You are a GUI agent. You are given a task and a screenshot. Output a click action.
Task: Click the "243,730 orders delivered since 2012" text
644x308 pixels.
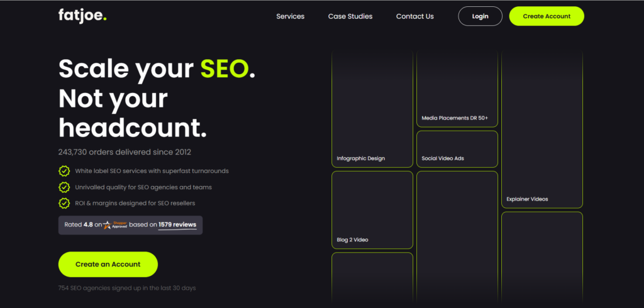(125, 152)
